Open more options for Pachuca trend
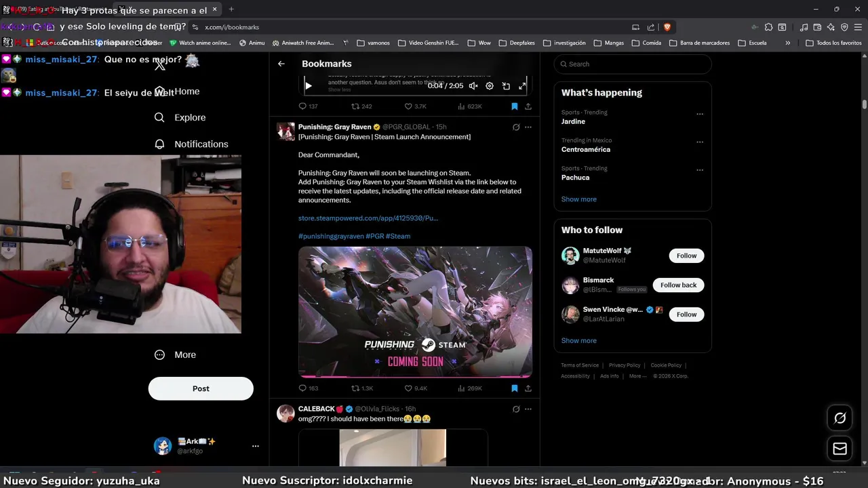Viewport: 868px width, 488px height. (700, 170)
